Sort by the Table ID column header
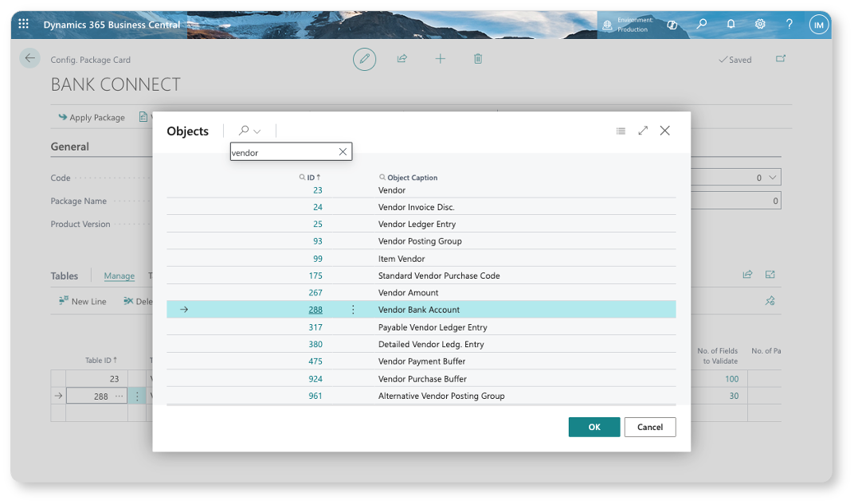Screen dimensions: 854x504 coord(100,361)
